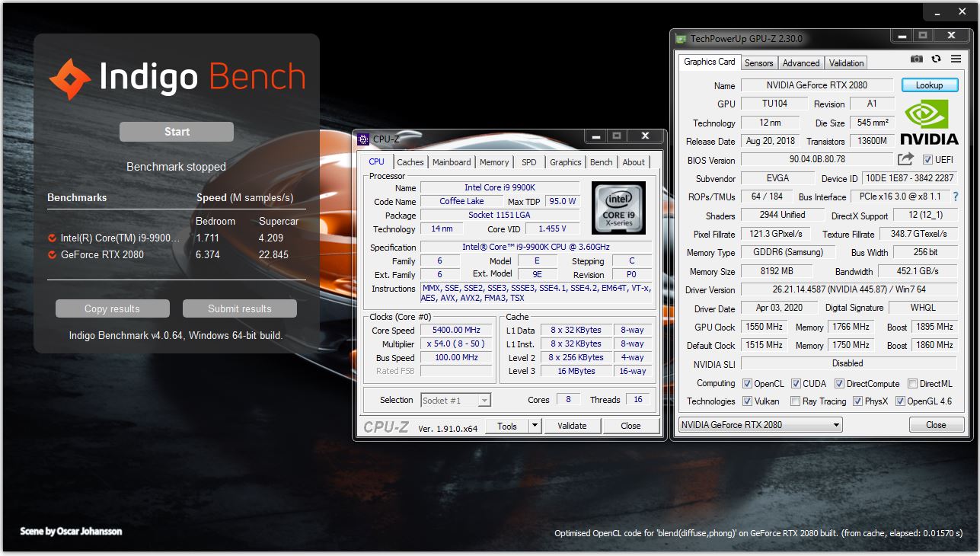
Task: Toggle the DirectCompute checkbox
Action: point(840,384)
